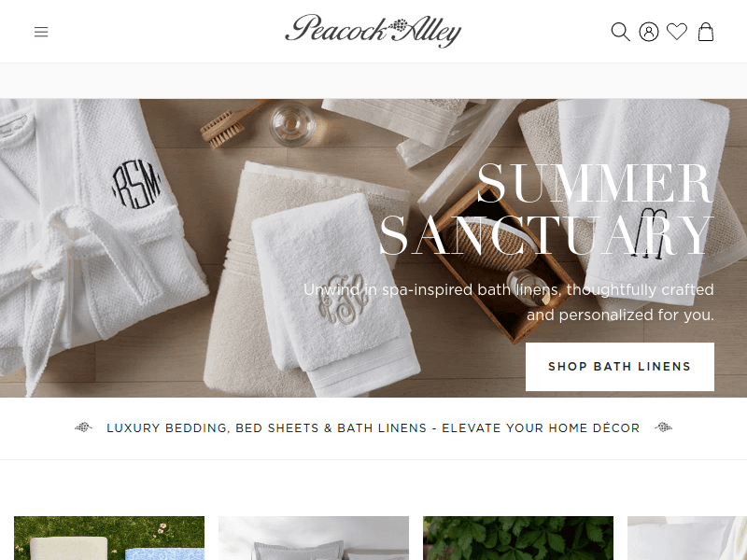Image resolution: width=747 pixels, height=560 pixels.
Task: Click left ornament beside luxury bedding tagline
Action: 83,427
